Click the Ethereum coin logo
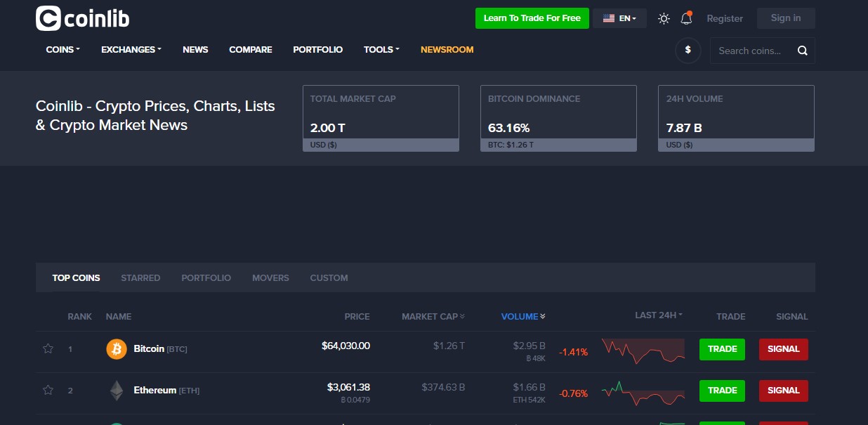868x425 pixels. [x=116, y=391]
